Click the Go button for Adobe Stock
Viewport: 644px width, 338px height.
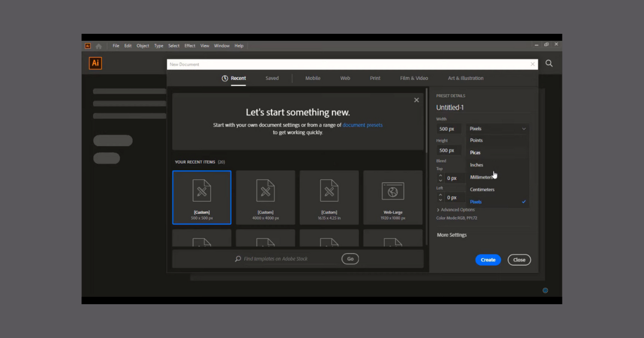[350, 259]
